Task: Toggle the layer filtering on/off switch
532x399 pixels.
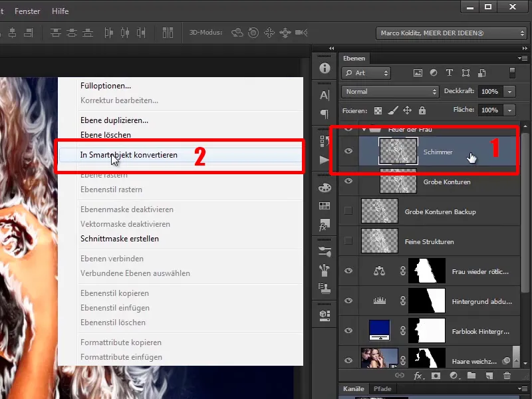Action: [x=512, y=73]
